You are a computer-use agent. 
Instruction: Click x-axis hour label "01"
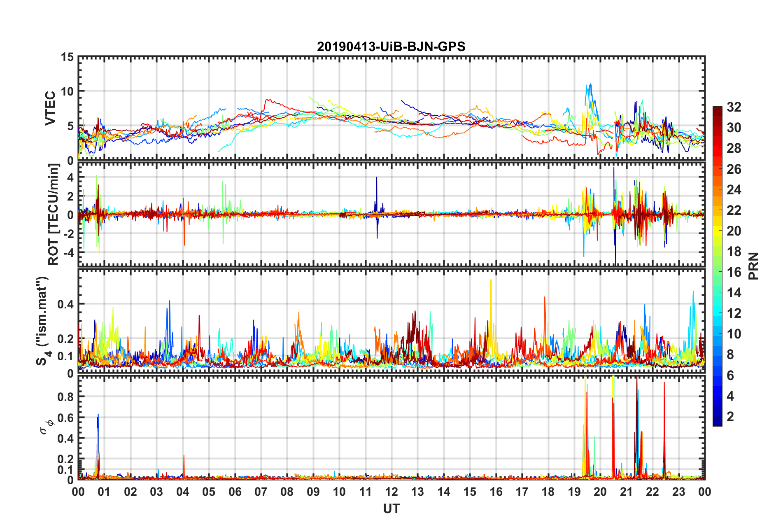[x=104, y=492]
